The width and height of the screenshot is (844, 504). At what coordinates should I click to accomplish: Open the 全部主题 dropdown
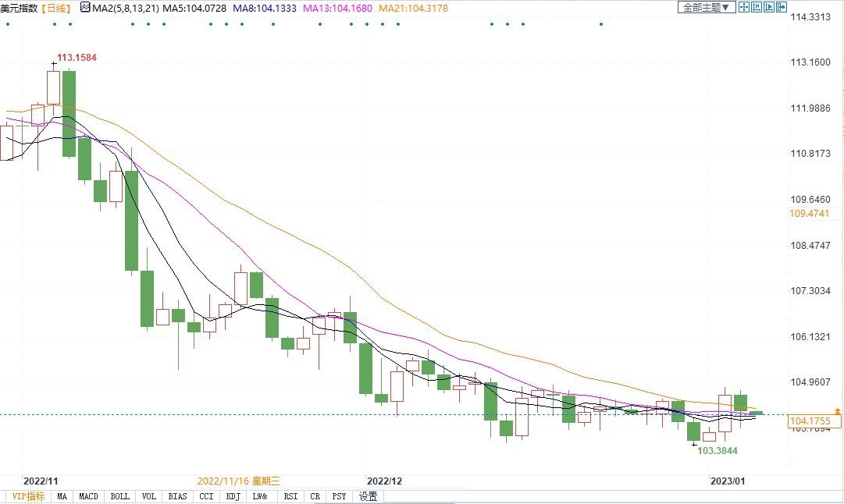click(x=707, y=7)
